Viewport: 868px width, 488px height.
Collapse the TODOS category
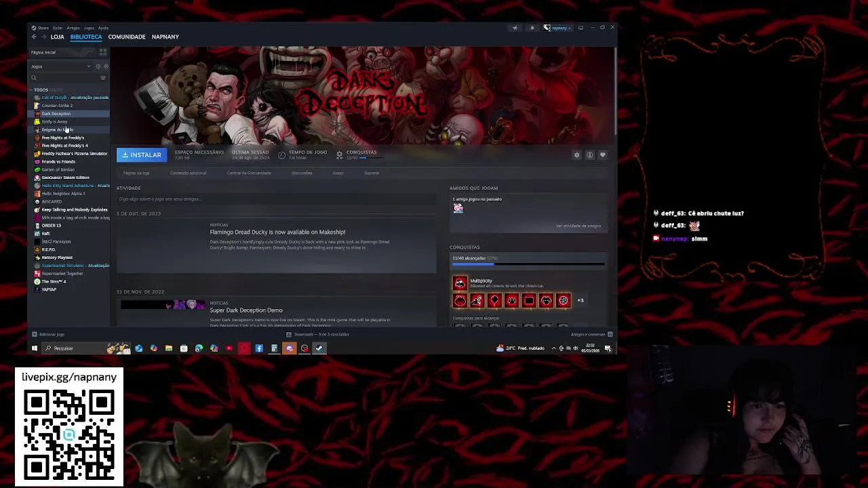click(x=31, y=89)
